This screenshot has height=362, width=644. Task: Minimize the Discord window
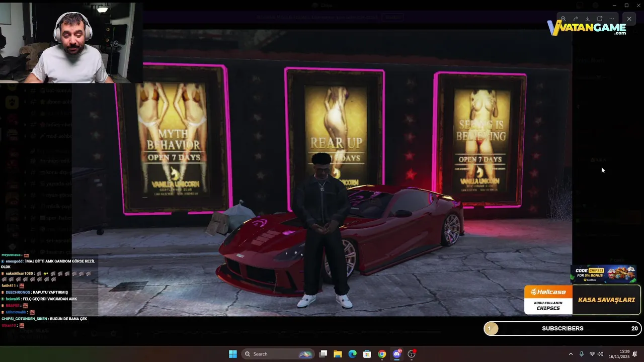click(x=614, y=6)
